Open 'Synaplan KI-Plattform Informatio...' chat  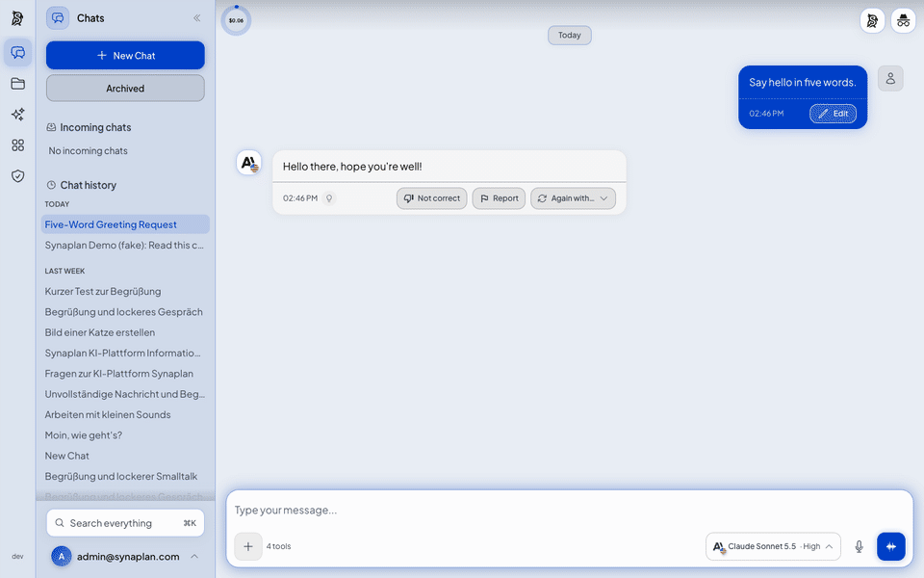click(125, 353)
